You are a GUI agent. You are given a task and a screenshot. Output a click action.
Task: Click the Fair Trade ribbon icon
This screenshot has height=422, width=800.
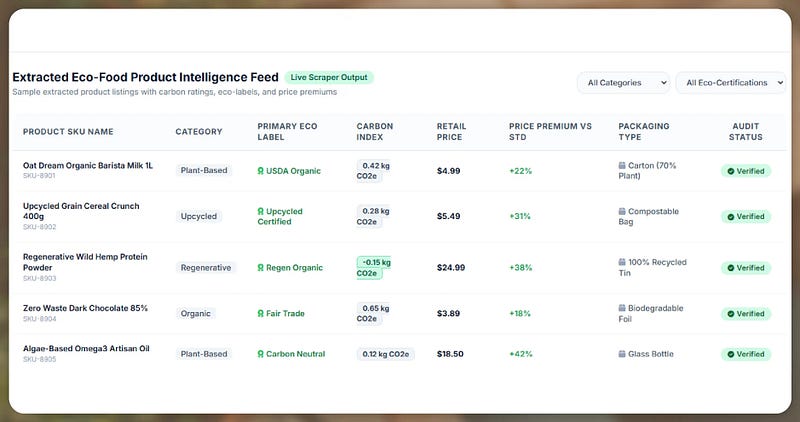(260, 313)
